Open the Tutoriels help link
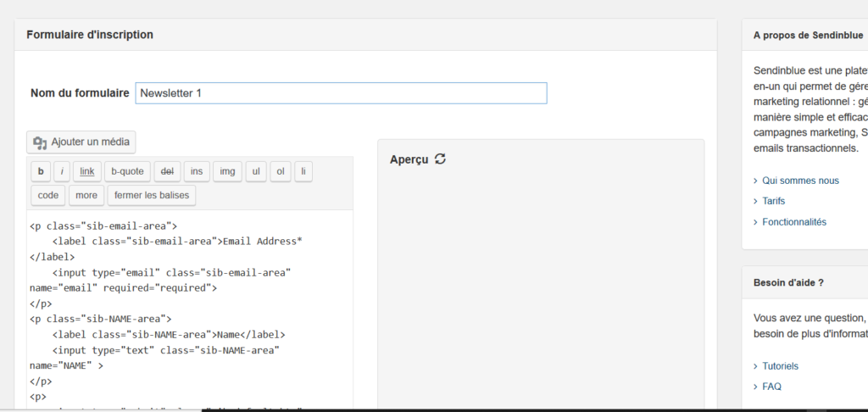Image resolution: width=868 pixels, height=412 pixels. click(x=780, y=366)
